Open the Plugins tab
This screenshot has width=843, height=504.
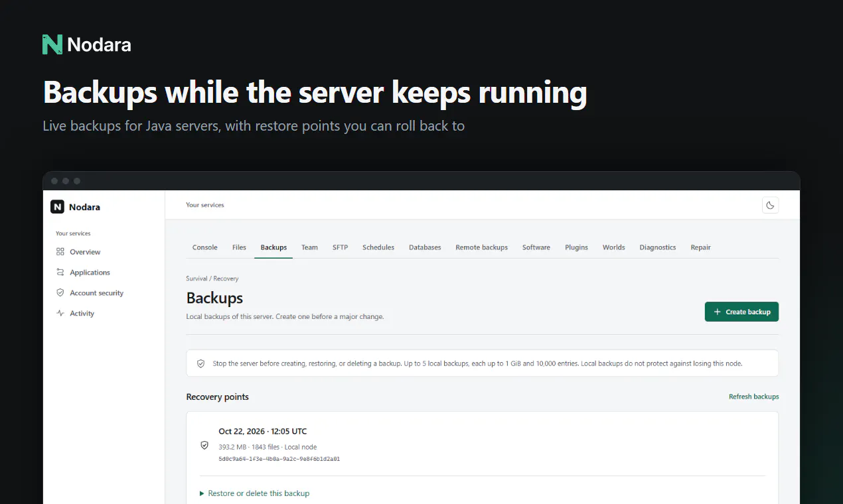pyautogui.click(x=576, y=247)
